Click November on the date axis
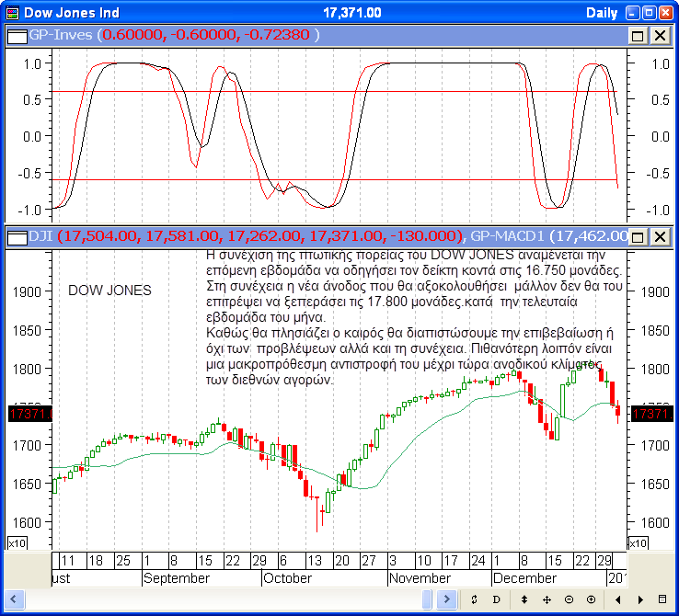The image size is (679, 616). tap(420, 578)
